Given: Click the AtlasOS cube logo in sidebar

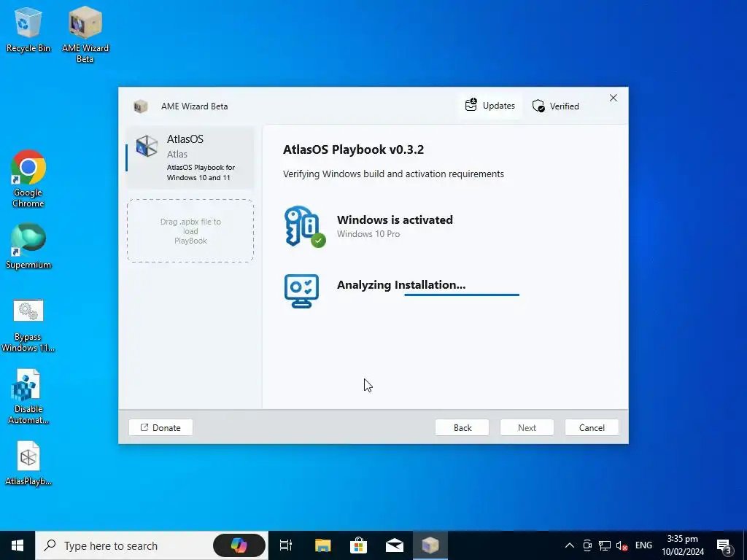Looking at the screenshot, I should 147,146.
